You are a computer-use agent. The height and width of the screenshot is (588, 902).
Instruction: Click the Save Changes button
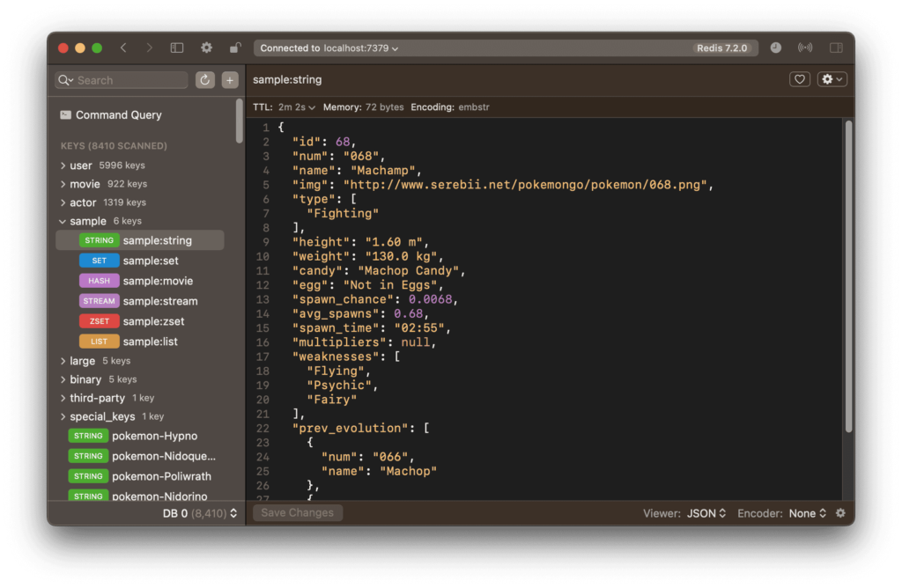pos(297,512)
